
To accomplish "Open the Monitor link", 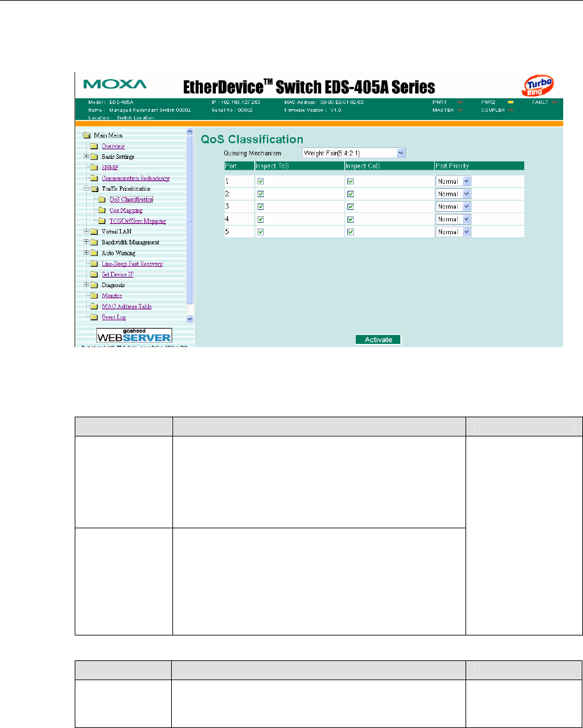I will point(112,296).
